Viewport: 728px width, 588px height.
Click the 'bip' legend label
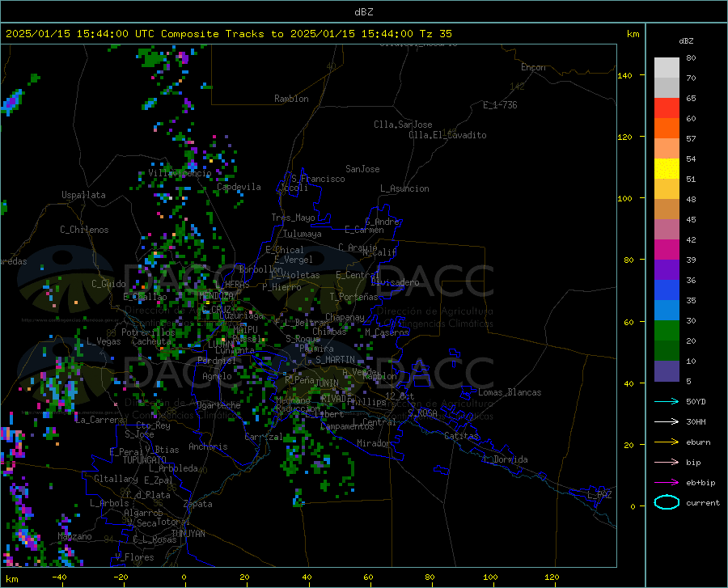point(693,463)
